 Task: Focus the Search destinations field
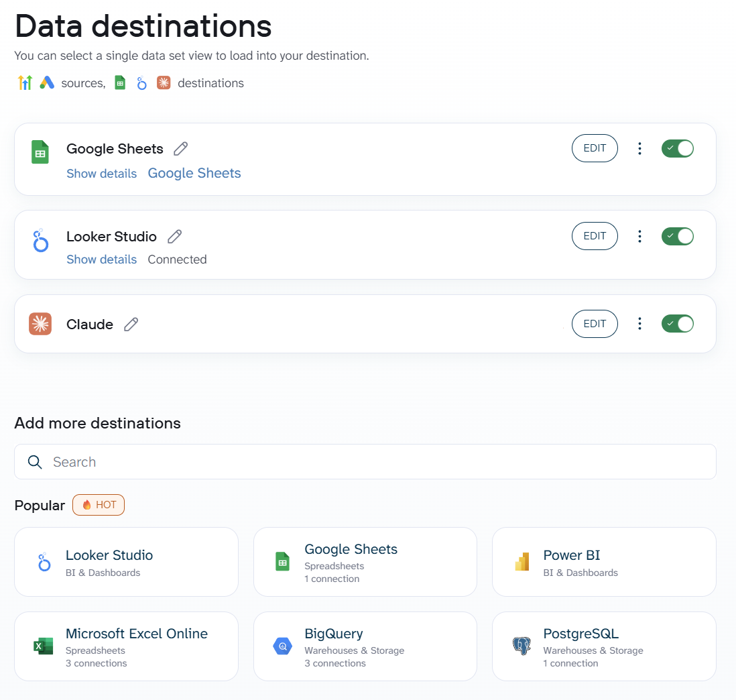click(365, 462)
